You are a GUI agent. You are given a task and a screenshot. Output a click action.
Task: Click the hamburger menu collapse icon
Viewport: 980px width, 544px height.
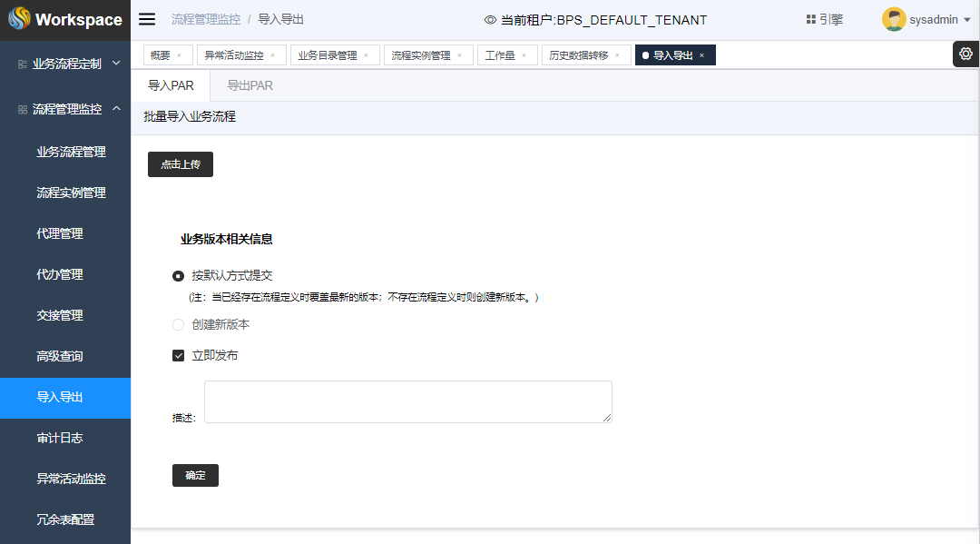pos(147,20)
